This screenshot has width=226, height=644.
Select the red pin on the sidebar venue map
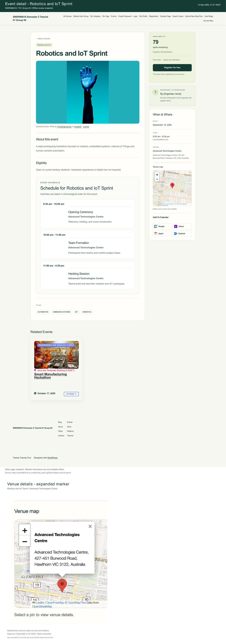pyautogui.click(x=172, y=185)
